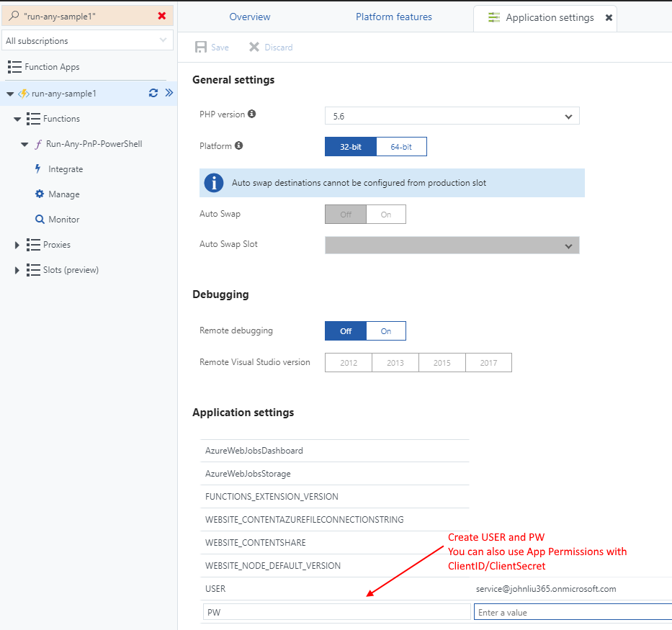Click the refresh icon beside run-any-sample1

(x=153, y=93)
